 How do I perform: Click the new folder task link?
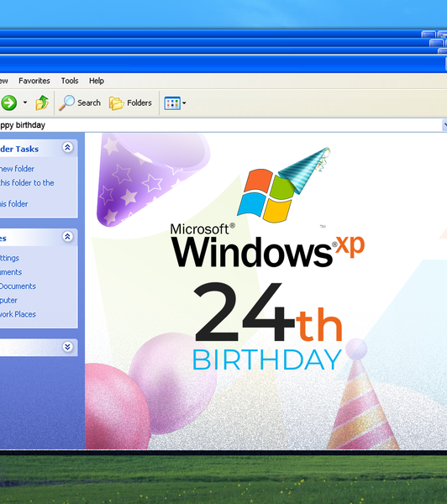(x=17, y=169)
